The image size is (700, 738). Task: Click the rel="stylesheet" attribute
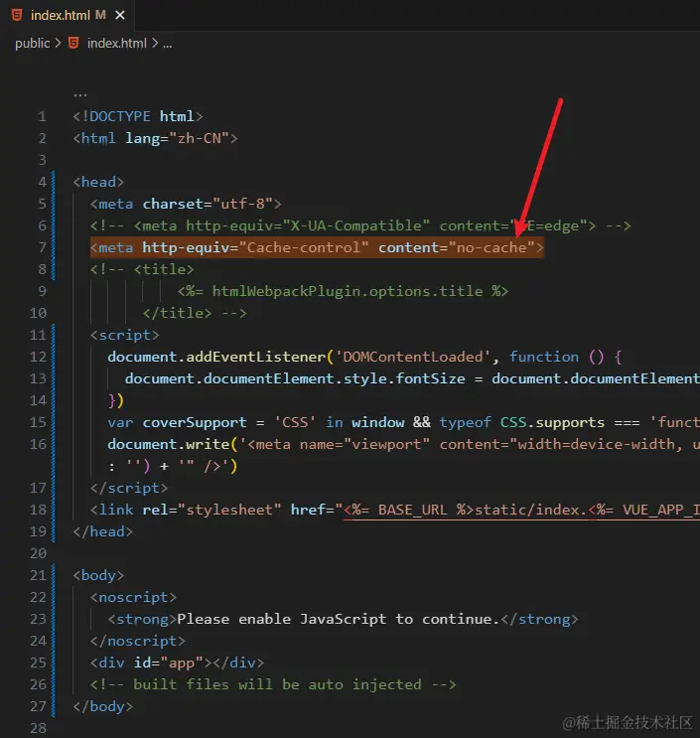pyautogui.click(x=211, y=510)
